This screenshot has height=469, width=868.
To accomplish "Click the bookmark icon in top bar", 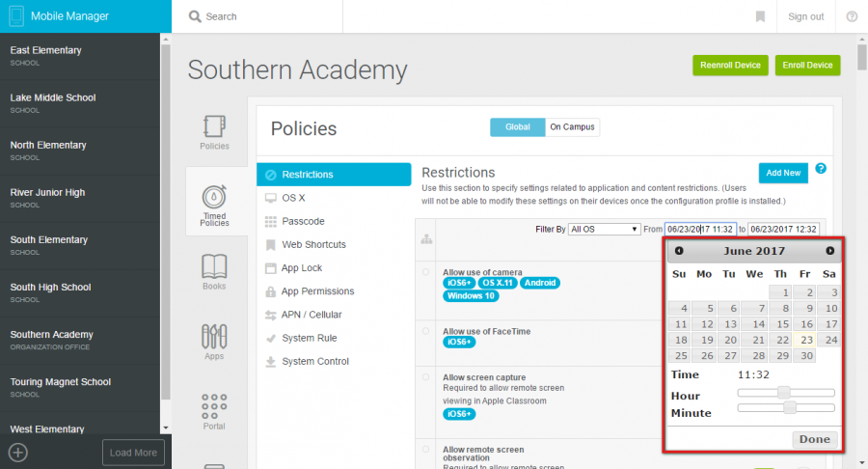I will tap(760, 16).
